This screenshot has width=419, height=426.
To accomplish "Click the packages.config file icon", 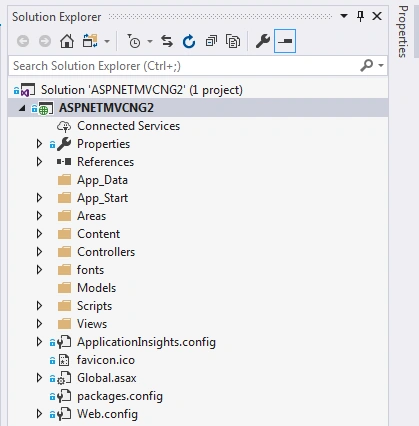I will (x=64, y=396).
